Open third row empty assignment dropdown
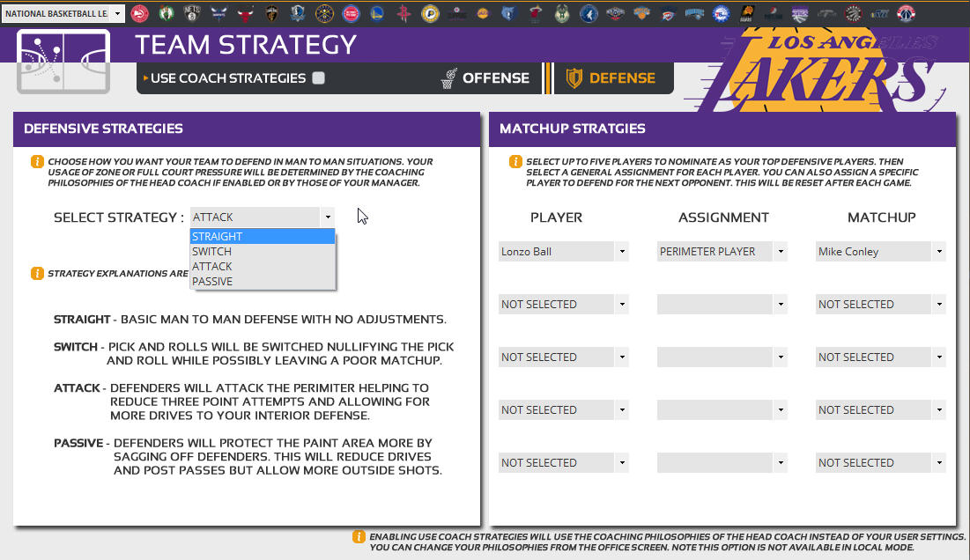 pyautogui.click(x=722, y=357)
